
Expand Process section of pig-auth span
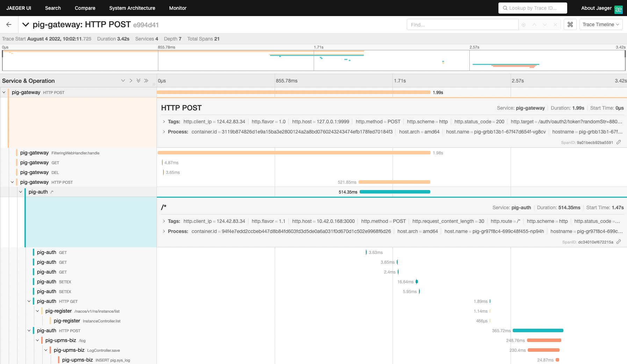click(164, 231)
